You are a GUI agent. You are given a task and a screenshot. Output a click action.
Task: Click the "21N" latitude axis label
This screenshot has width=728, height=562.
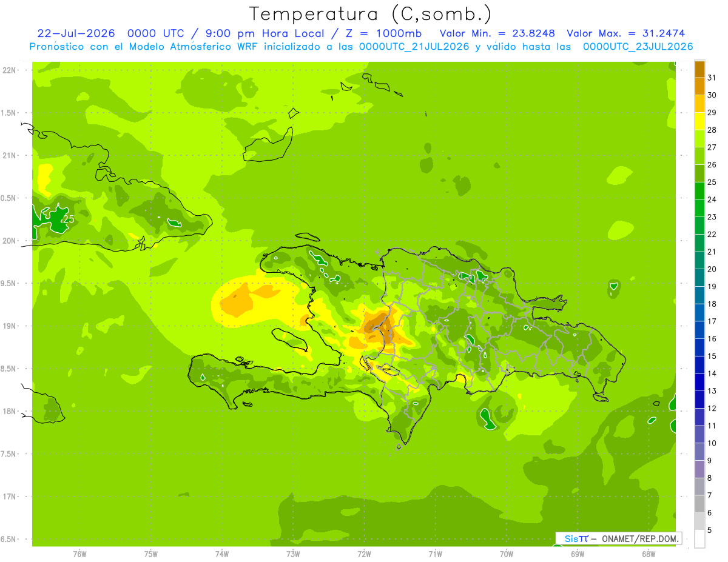[10, 155]
